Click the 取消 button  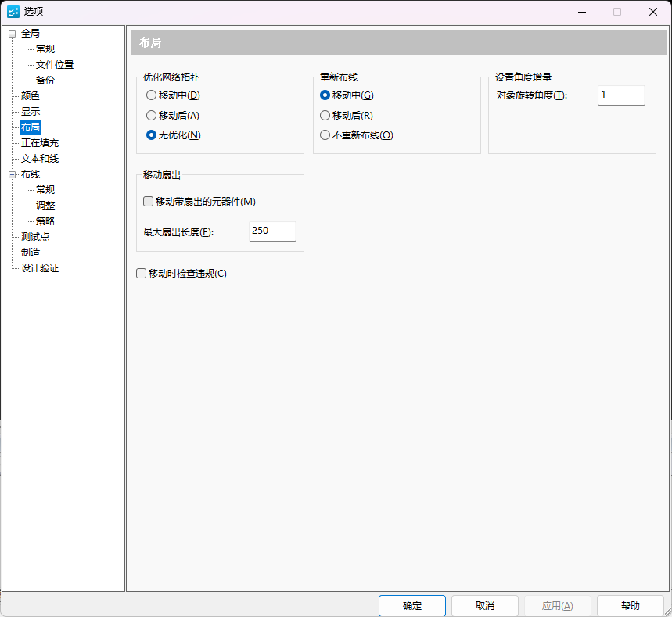485,606
